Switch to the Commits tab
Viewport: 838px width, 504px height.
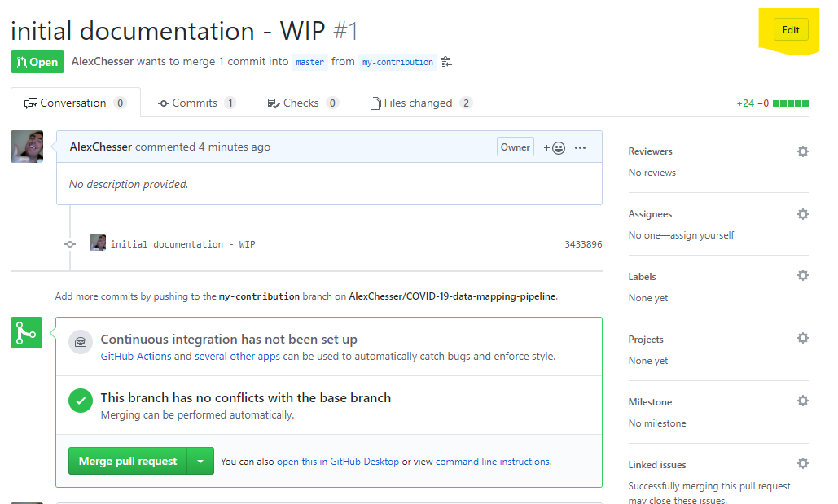click(197, 103)
